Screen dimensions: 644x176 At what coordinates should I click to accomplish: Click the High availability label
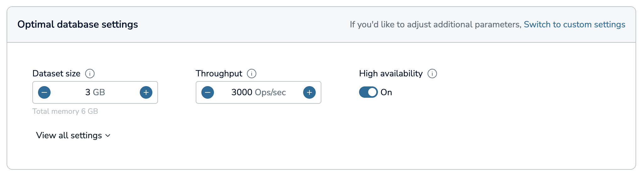point(391,74)
